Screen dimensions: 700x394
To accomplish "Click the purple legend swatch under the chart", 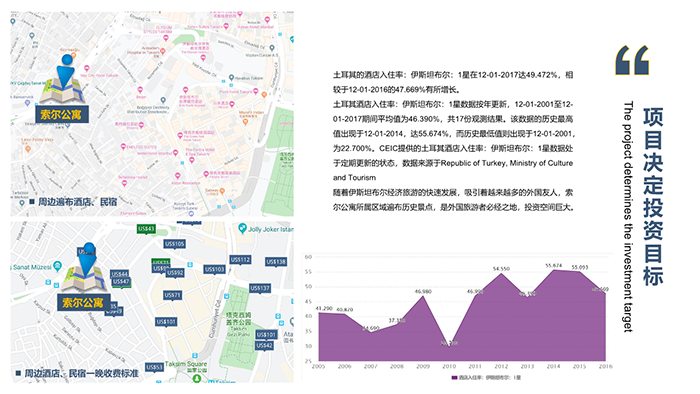I will tap(454, 377).
